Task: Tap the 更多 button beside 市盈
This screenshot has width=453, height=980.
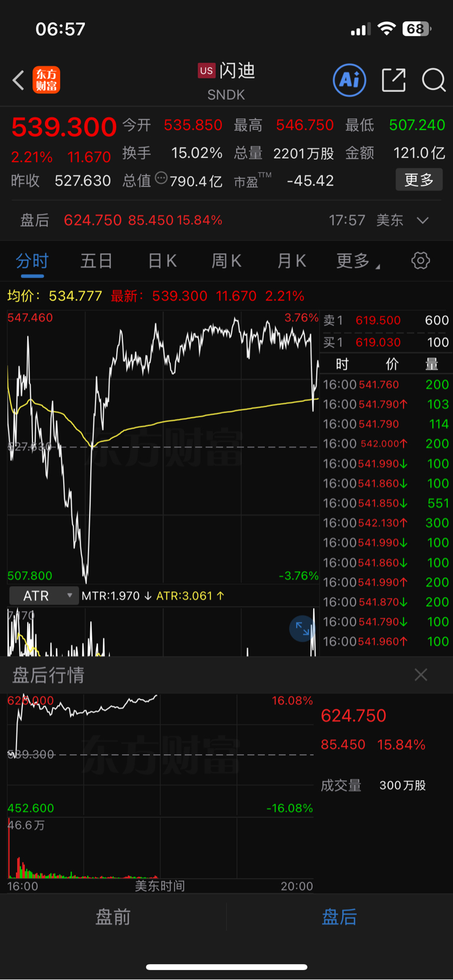Action: [x=419, y=180]
